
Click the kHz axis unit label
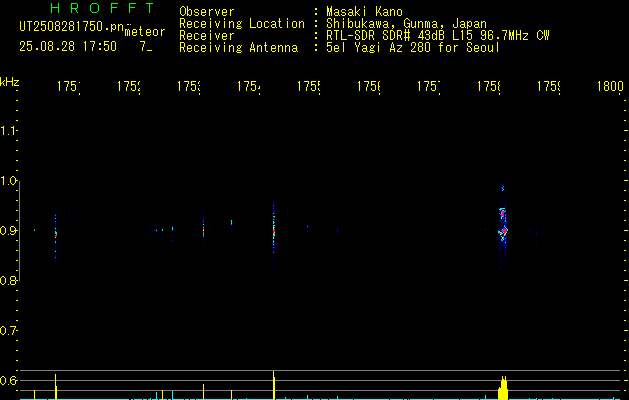pyautogui.click(x=9, y=82)
